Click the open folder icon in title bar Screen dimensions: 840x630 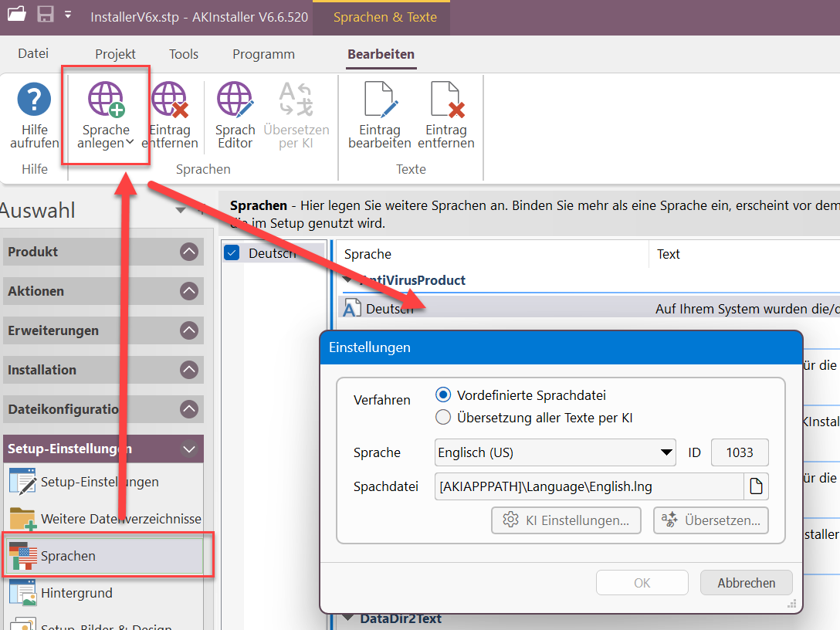click(x=17, y=13)
